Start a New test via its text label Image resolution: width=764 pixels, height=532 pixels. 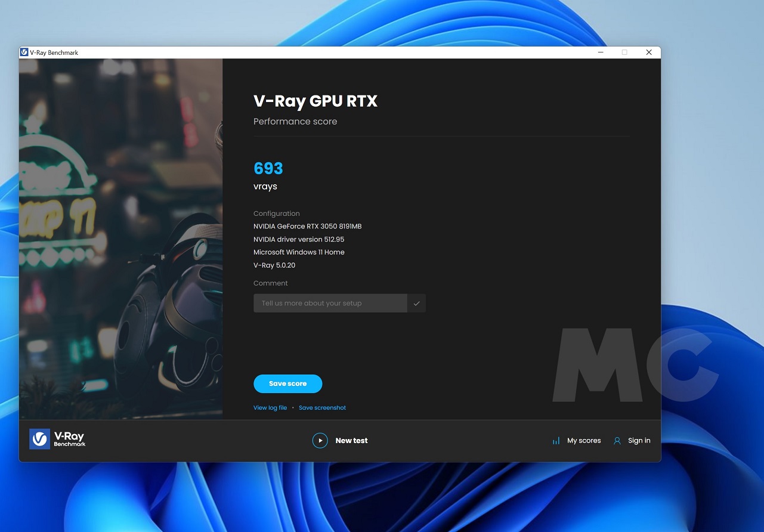pyautogui.click(x=351, y=441)
